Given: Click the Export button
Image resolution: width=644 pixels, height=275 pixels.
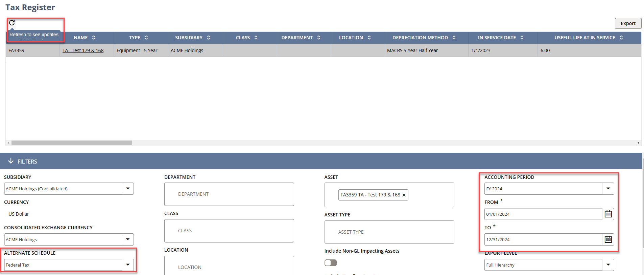Looking at the screenshot, I should 628,23.
